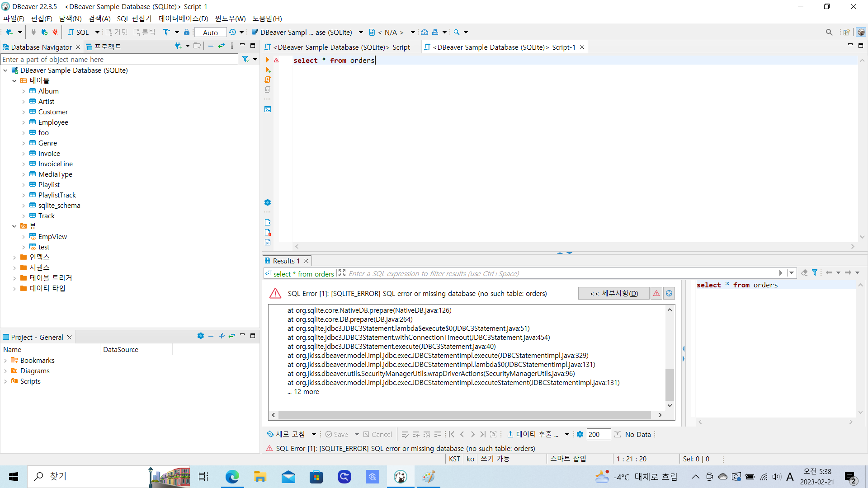Expand the 인덱스 folder node
This screenshot has height=488, width=868.
tap(14, 258)
